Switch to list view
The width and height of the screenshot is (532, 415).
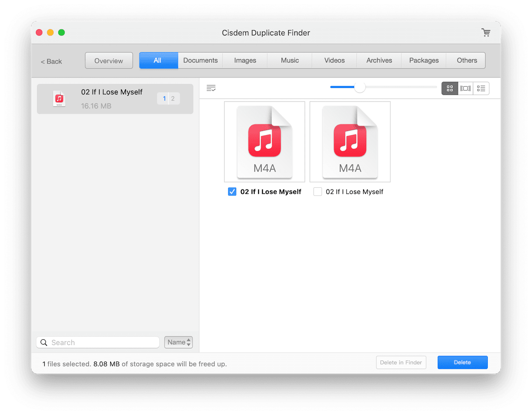click(x=481, y=88)
